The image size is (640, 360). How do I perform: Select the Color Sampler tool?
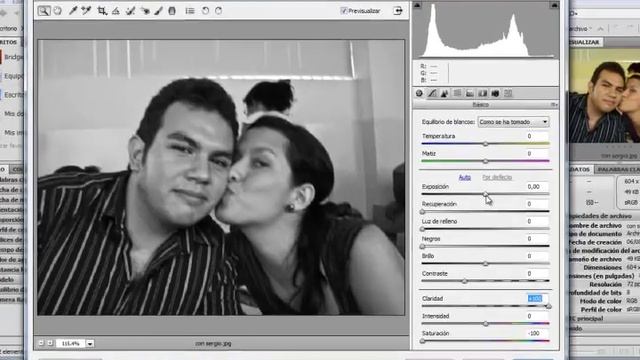coord(86,11)
